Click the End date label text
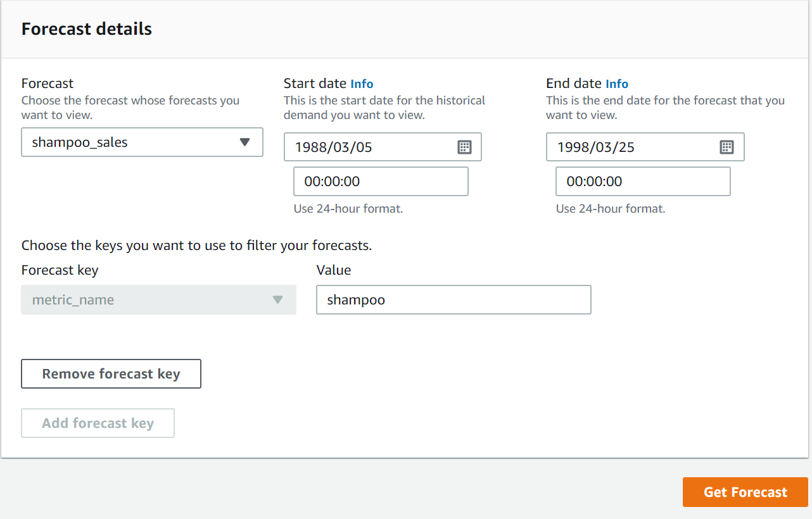This screenshot has height=519, width=812. click(x=574, y=84)
